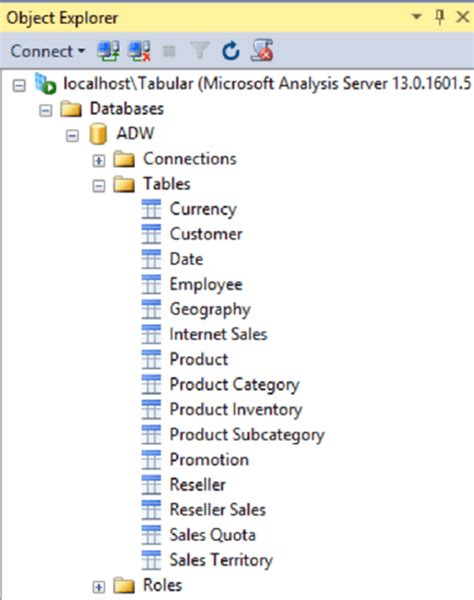Click the Refresh icon in the toolbar
Image resolution: width=474 pixels, height=600 pixels.
(x=231, y=51)
